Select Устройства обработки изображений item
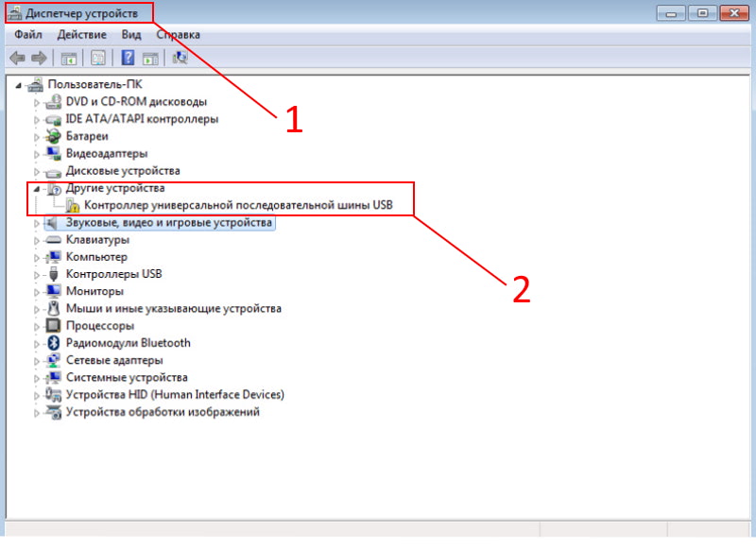The width and height of the screenshot is (756, 548). tap(162, 412)
